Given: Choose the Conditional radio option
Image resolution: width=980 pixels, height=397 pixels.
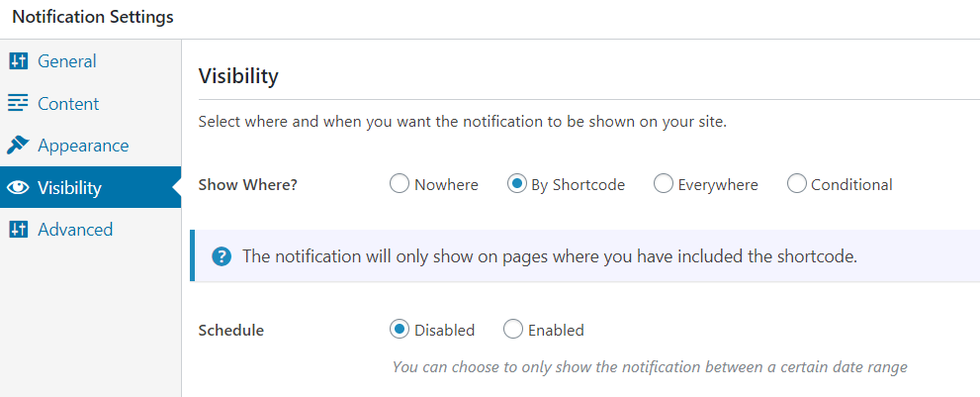Looking at the screenshot, I should [796, 185].
